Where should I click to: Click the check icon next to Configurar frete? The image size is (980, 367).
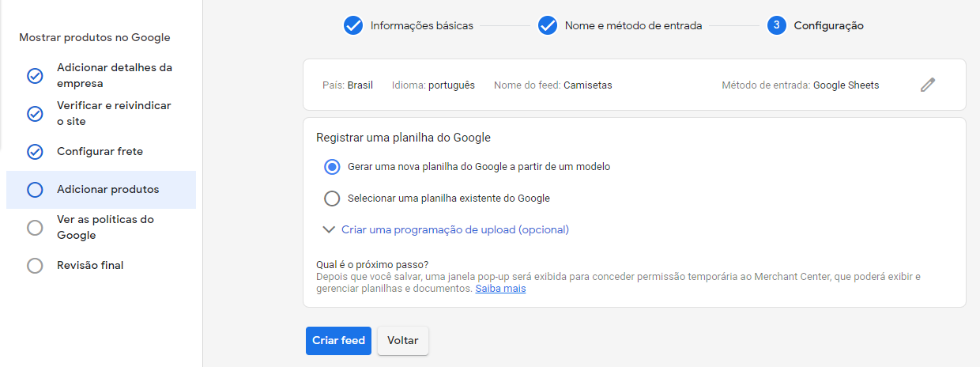(x=35, y=152)
